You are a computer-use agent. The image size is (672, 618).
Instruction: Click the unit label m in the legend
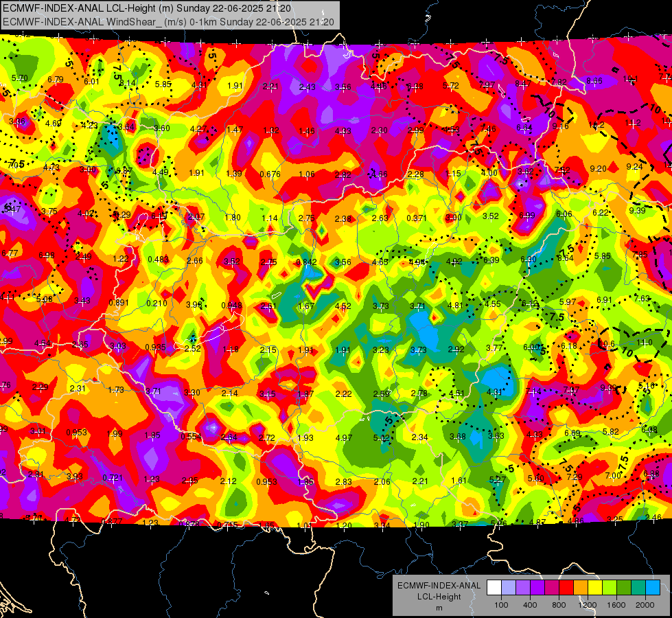[439, 608]
